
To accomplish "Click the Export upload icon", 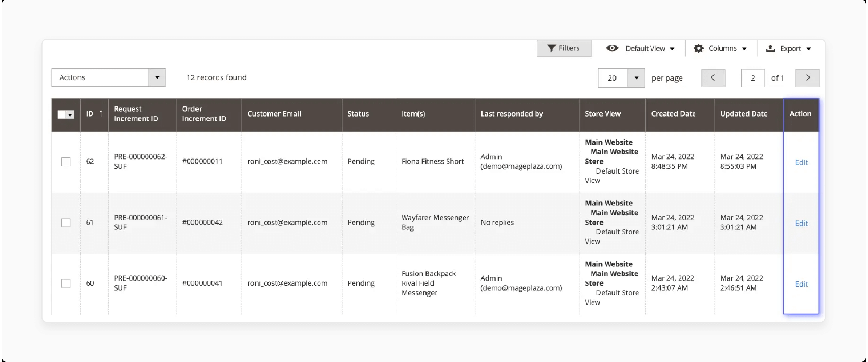I will tap(770, 48).
